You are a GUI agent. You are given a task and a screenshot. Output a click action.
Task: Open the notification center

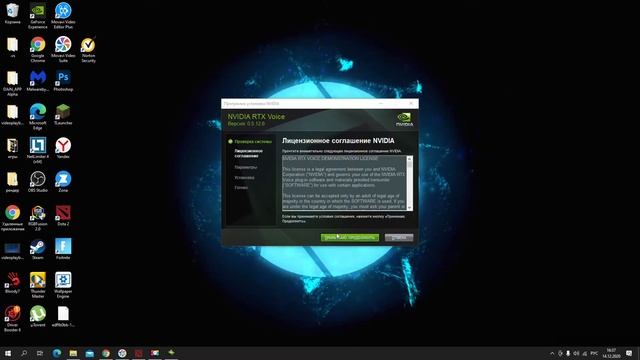[629, 353]
